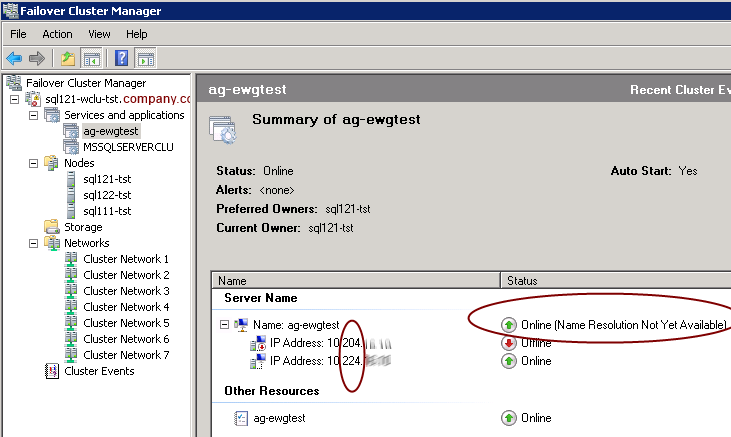Open the Action menu
The height and width of the screenshot is (437, 731).
(57, 34)
